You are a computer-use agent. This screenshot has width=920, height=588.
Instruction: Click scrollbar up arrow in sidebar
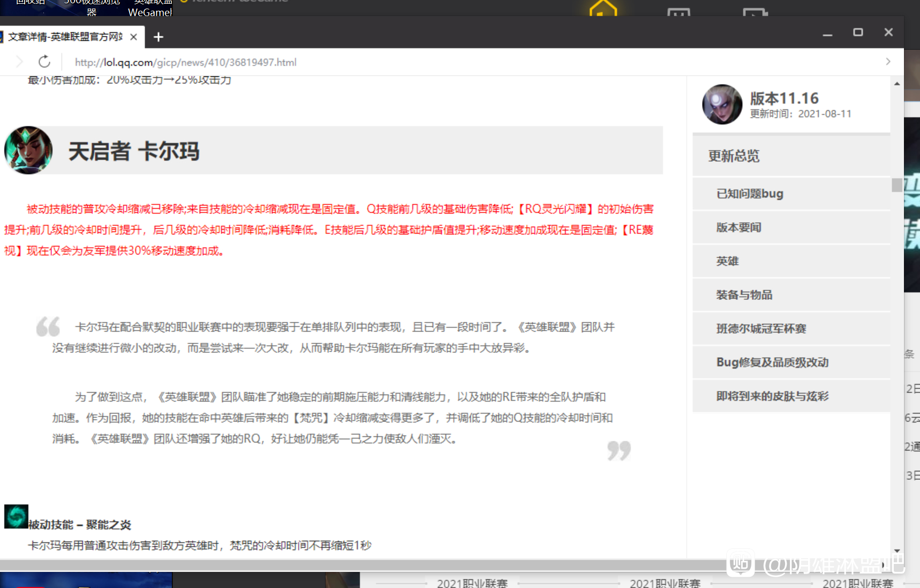(x=897, y=84)
